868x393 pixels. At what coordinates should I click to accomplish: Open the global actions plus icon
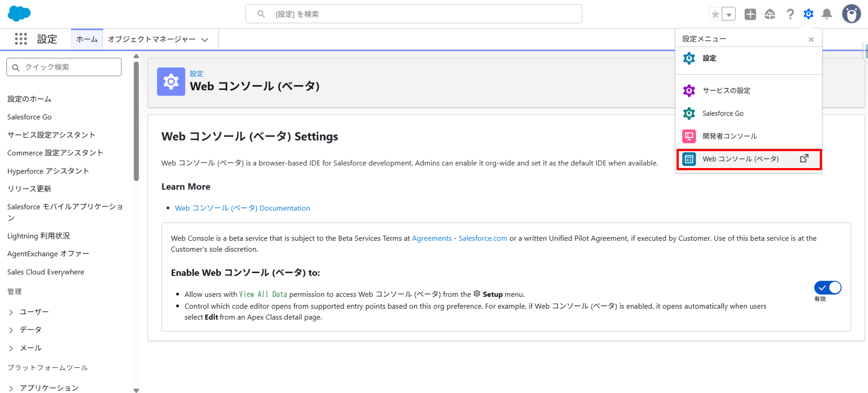750,14
